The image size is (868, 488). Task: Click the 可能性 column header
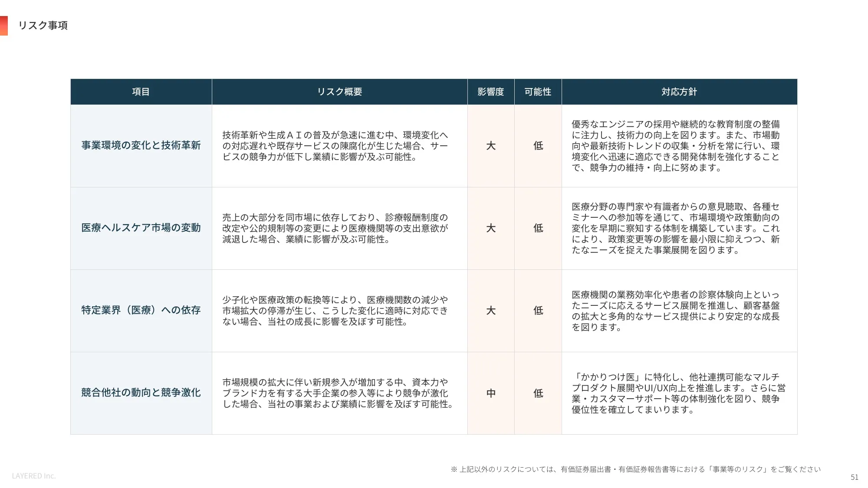click(538, 92)
